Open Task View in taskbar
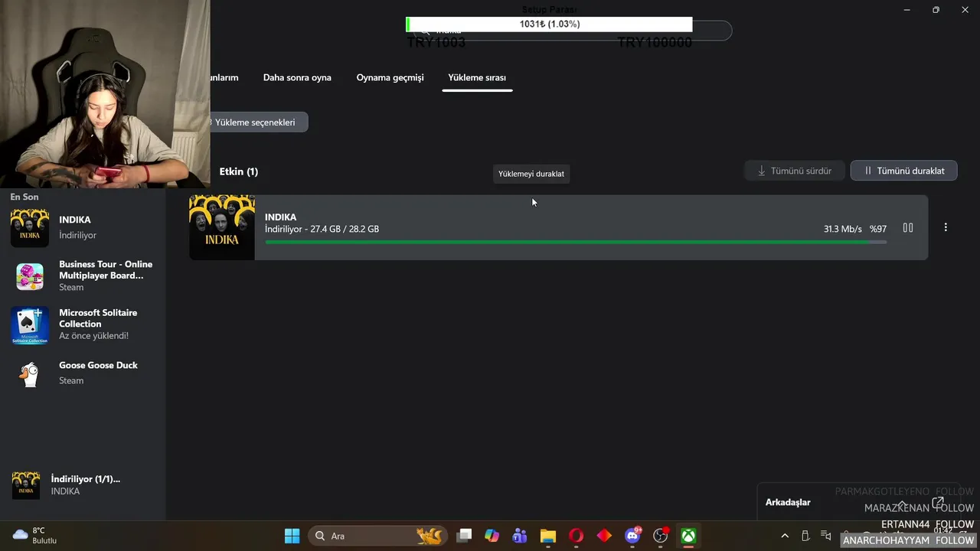The height and width of the screenshot is (551, 980). (x=464, y=536)
